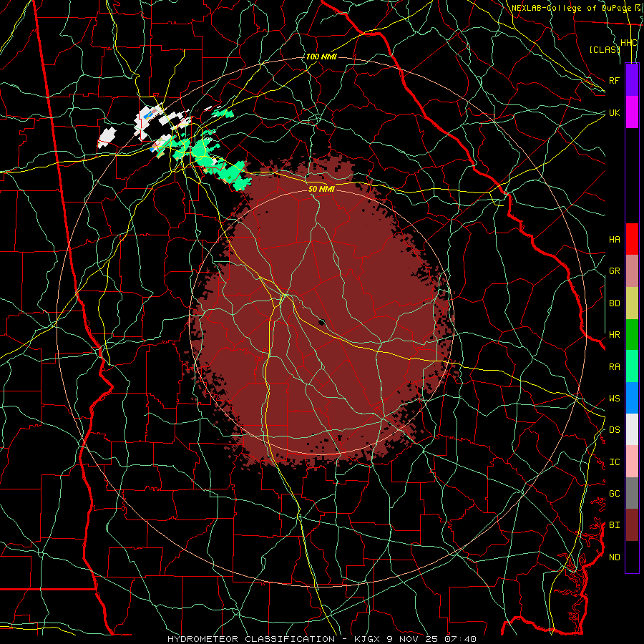Viewport: 644px width, 644px height.
Task: Click the HHC product label
Action: [x=629, y=43]
